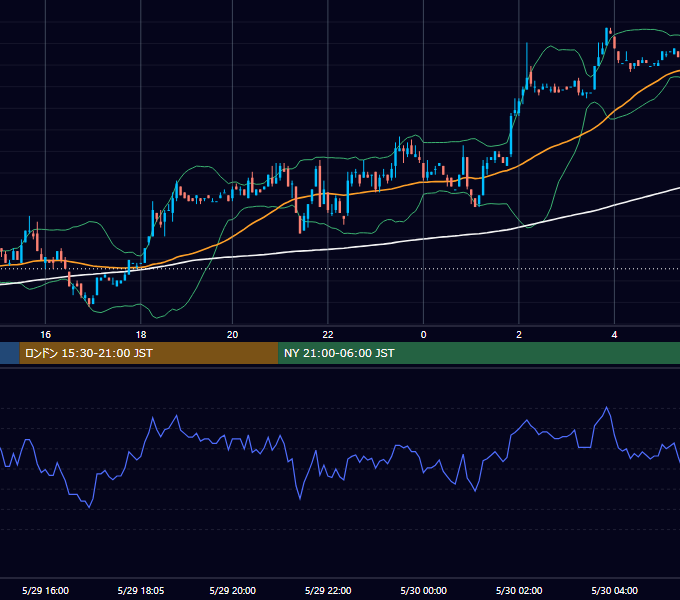The height and width of the screenshot is (600, 680).
Task: Click the 5/29 22:00 timestamp
Action: tap(328, 590)
